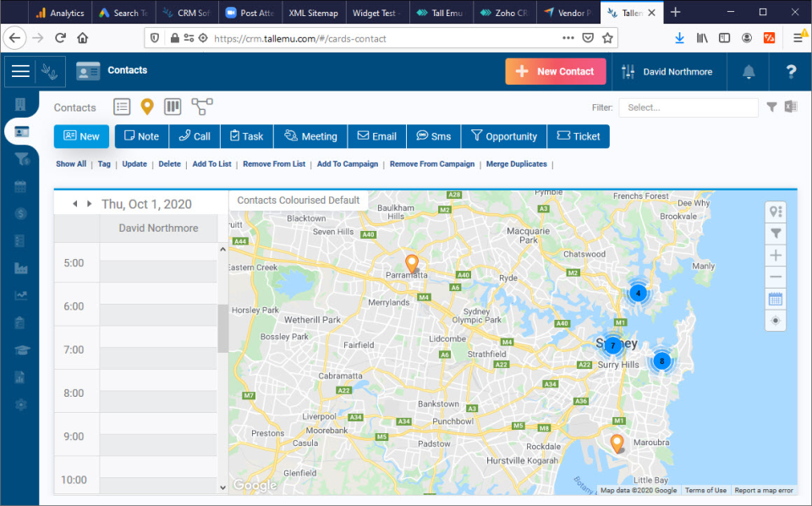Click the Opportunity action button

coord(504,136)
